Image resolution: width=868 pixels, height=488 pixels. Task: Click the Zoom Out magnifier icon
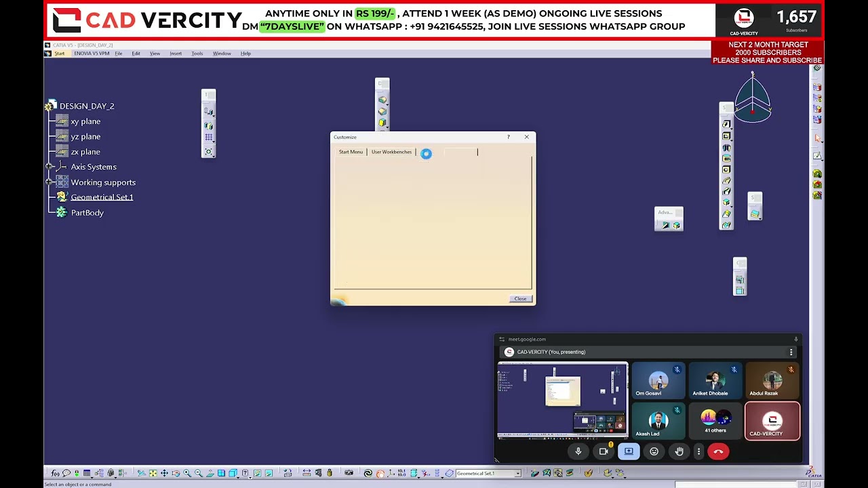pos(199,473)
